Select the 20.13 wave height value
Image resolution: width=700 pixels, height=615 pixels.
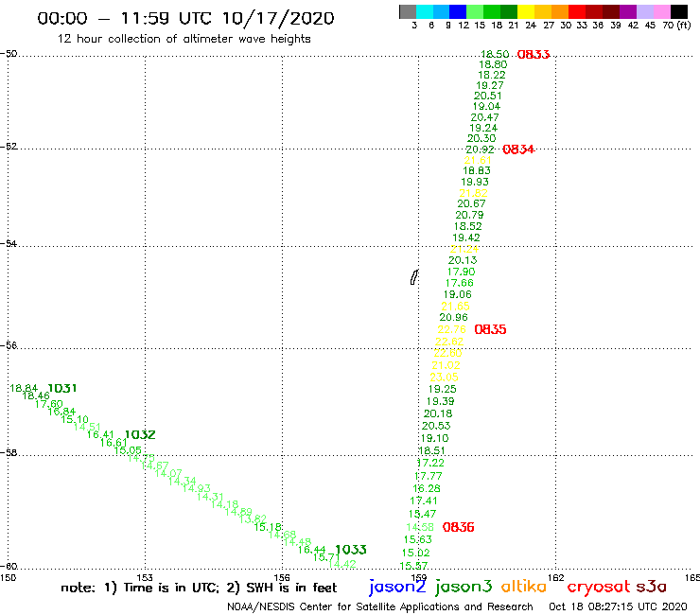point(463,260)
